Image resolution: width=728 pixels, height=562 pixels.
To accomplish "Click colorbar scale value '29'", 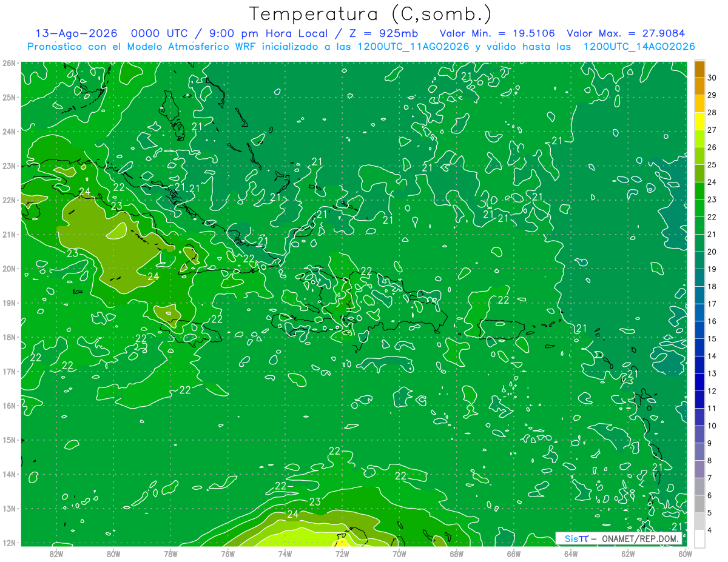I will 712,95.
